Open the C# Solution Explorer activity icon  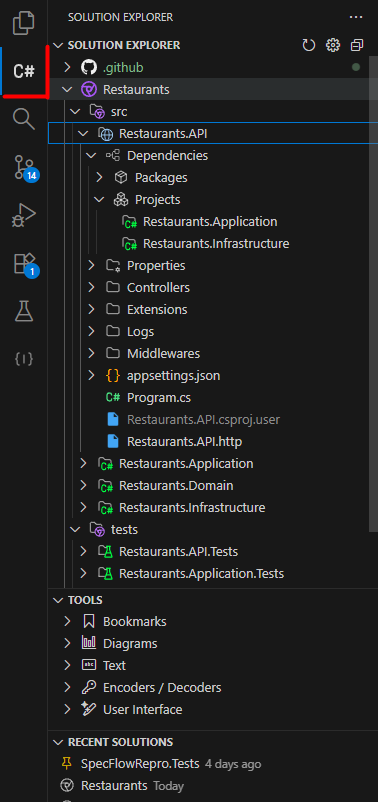click(24, 72)
